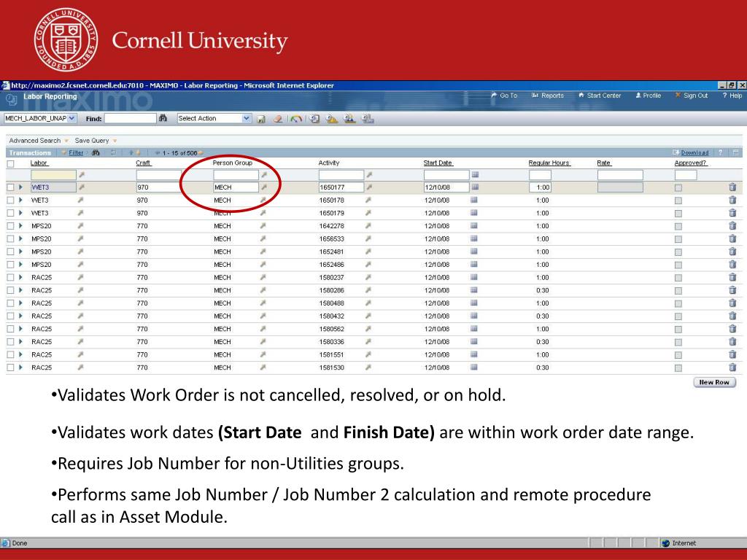The image size is (747, 560).
Task: Click the Person Group filter lookup icon
Action: [x=264, y=175]
